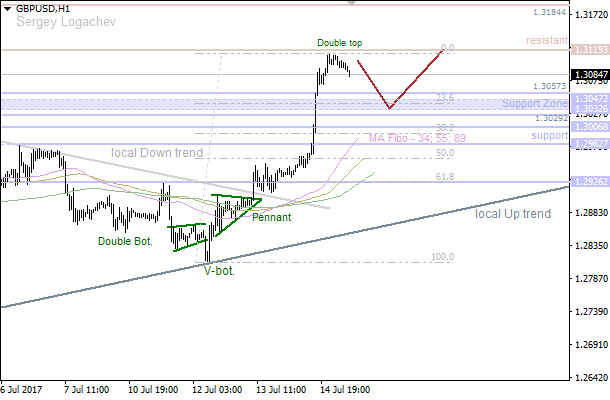This screenshot has height=400, width=610.
Task: Select the Pennant text label
Action: coord(272,217)
